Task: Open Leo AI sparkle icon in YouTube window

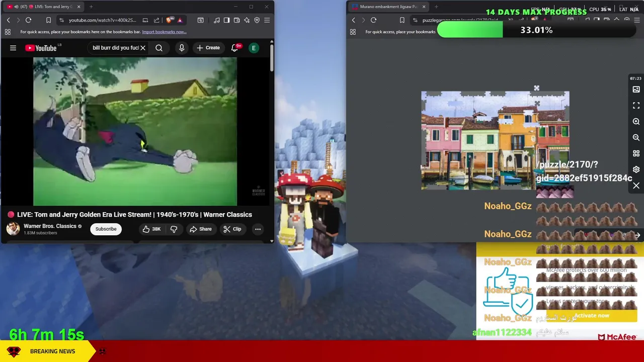Action: [x=247, y=20]
